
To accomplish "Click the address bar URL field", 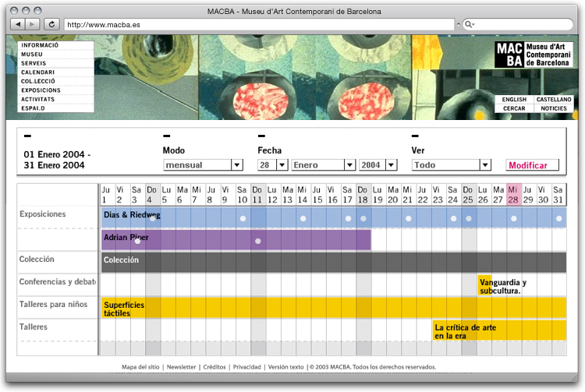I will pyautogui.click(x=257, y=24).
